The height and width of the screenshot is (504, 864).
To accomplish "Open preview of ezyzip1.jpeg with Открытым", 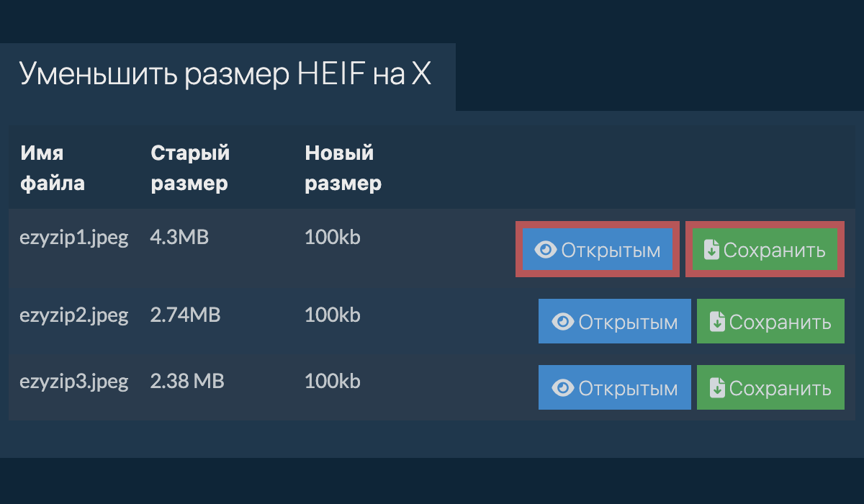I will [x=597, y=250].
